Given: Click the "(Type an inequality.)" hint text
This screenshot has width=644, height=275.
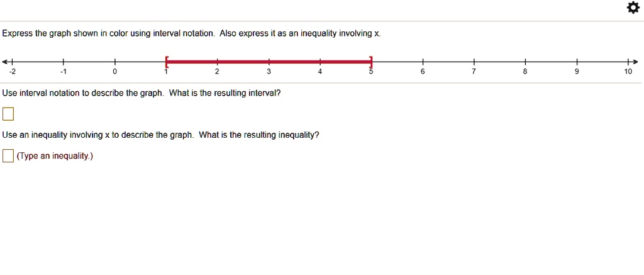Looking at the screenshot, I should pyautogui.click(x=55, y=156).
